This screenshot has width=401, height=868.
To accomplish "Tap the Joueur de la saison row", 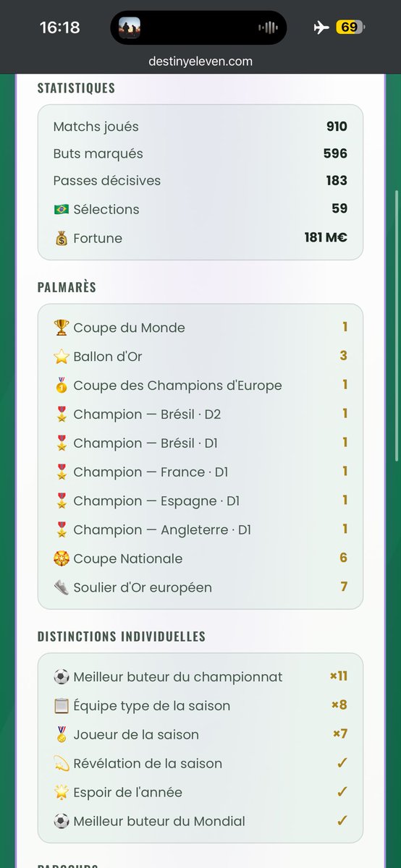I will click(x=200, y=734).
